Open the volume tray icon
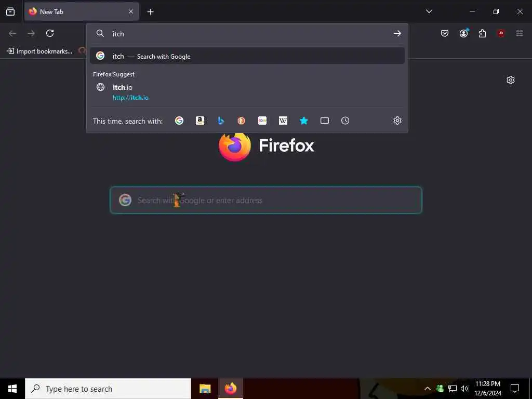The width and height of the screenshot is (532, 399). [464, 389]
